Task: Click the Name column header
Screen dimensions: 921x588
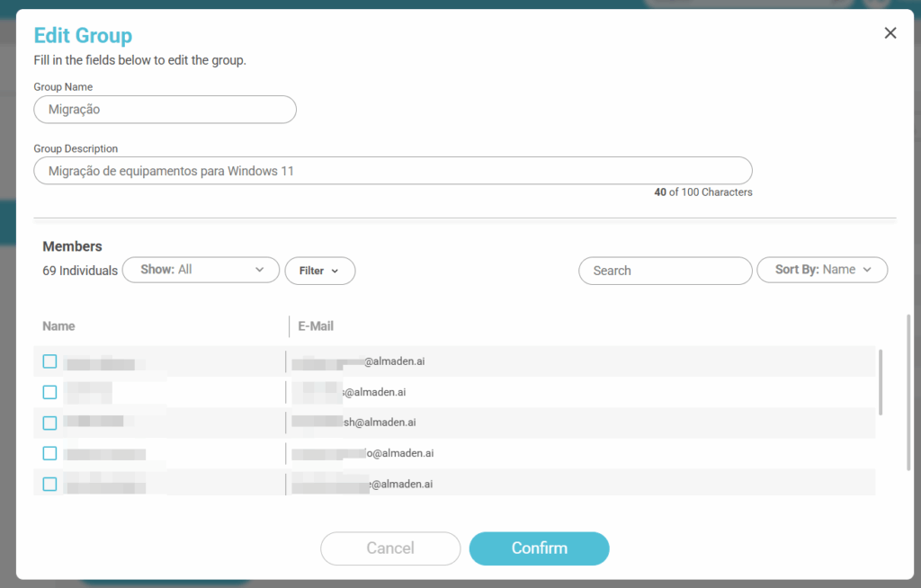Action: pyautogui.click(x=59, y=326)
